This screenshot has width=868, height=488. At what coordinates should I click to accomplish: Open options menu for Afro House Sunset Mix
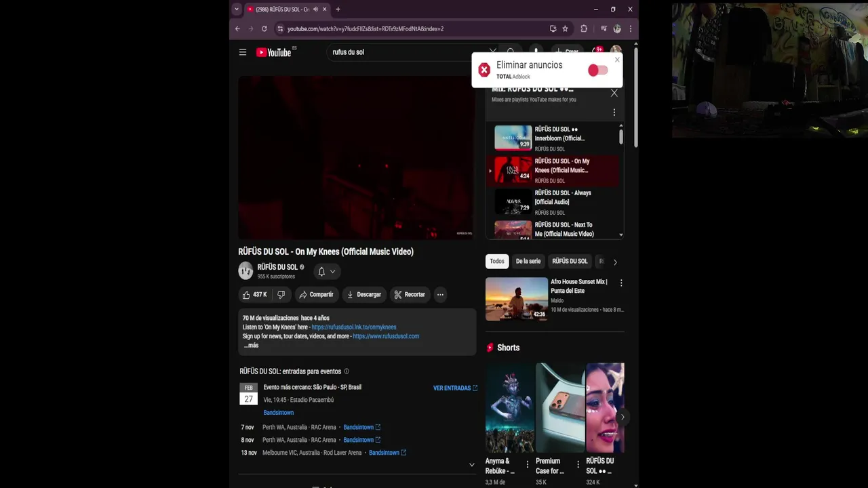(x=621, y=283)
